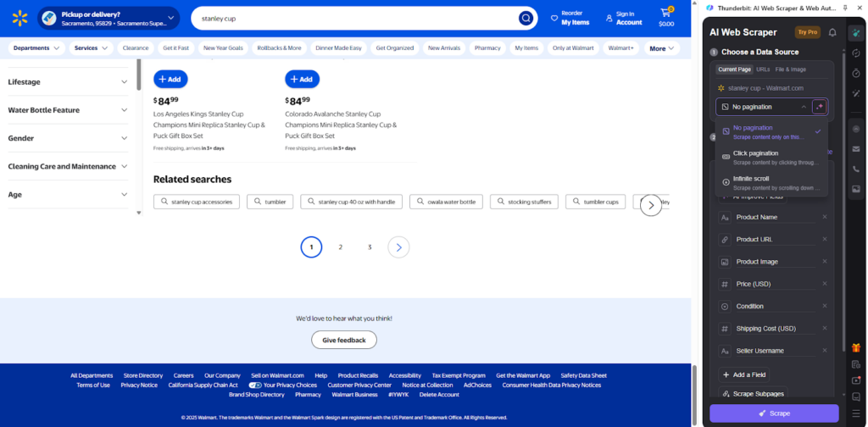The image size is (868, 427).
Task: Go to results page 2
Action: [x=341, y=247]
